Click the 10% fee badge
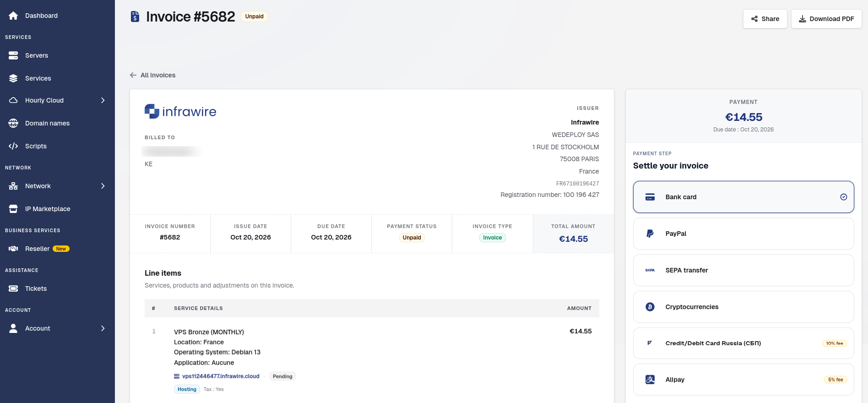Image resolution: width=868 pixels, height=403 pixels. point(835,343)
